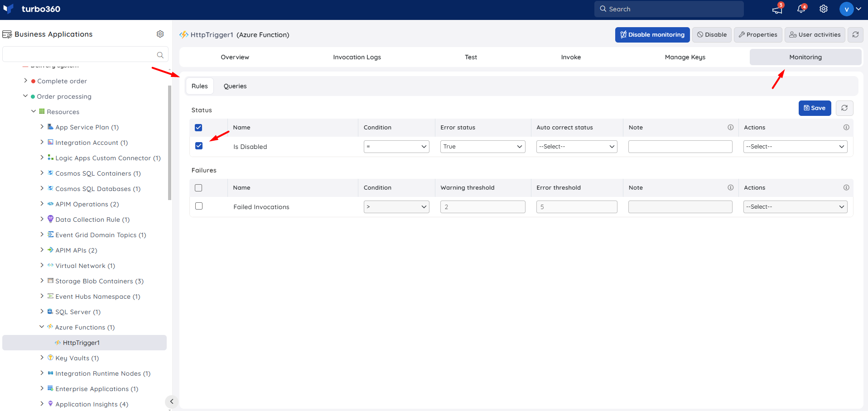Click the turbo360 logo
Viewport: 868px width, 411px height.
click(x=32, y=9)
